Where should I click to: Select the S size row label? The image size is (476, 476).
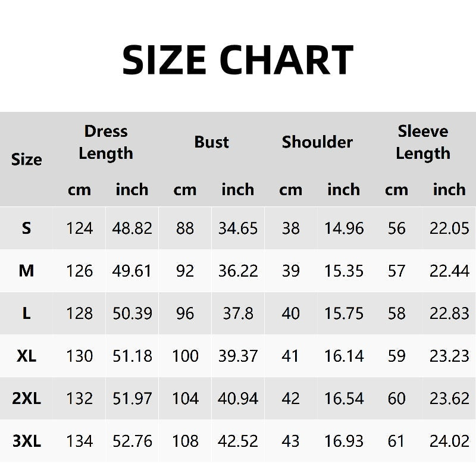tap(27, 228)
